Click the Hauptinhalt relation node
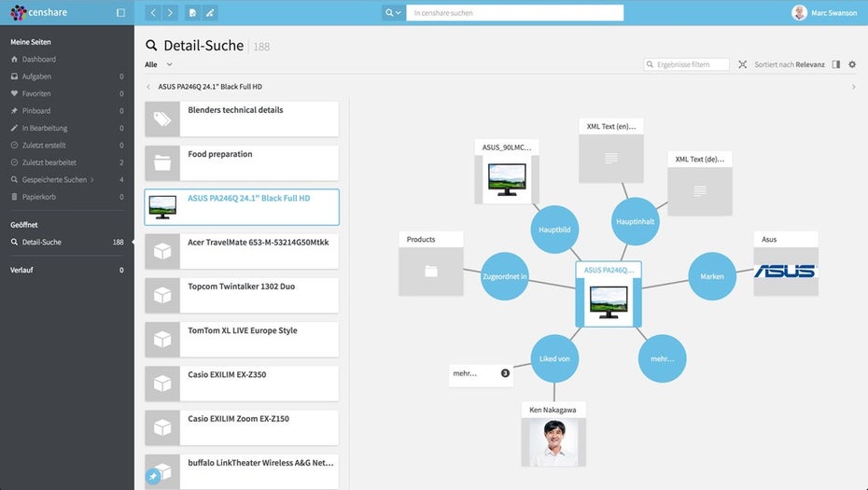The width and height of the screenshot is (868, 490). pos(635,221)
